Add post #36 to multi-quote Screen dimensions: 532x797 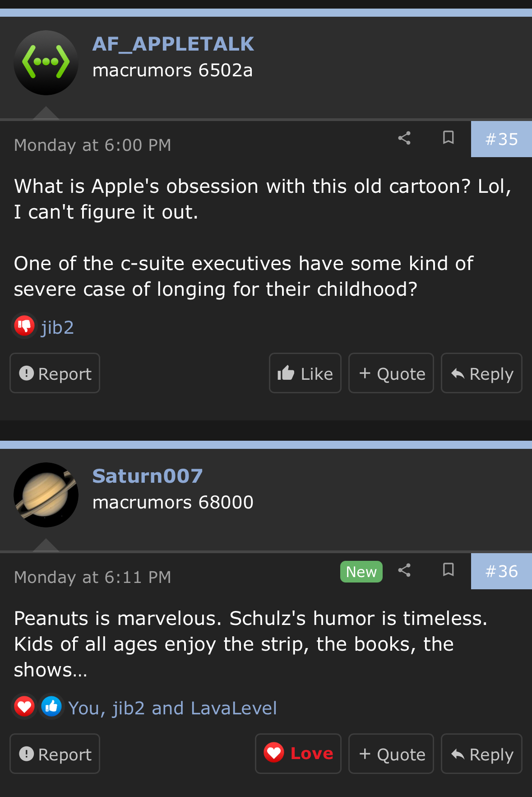pos(391,754)
